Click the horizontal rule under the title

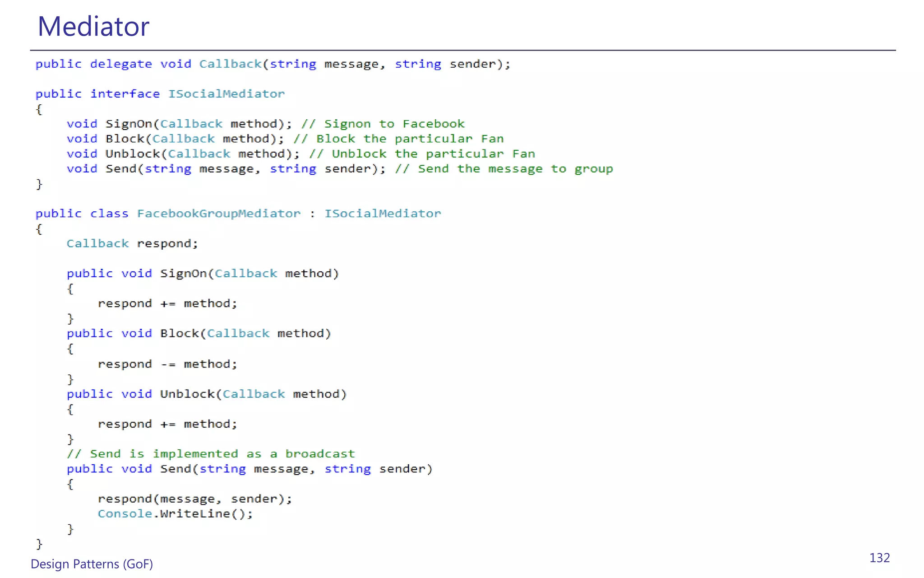tap(462, 50)
